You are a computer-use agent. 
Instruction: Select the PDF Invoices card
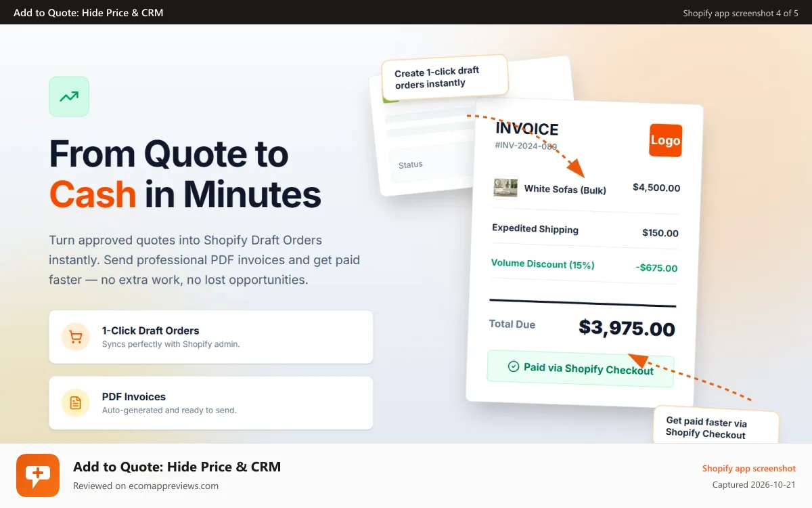[x=211, y=403]
